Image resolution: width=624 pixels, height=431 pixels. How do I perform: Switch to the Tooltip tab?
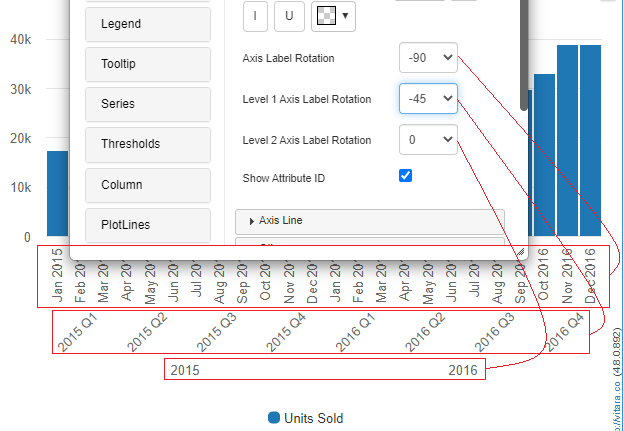coord(148,64)
